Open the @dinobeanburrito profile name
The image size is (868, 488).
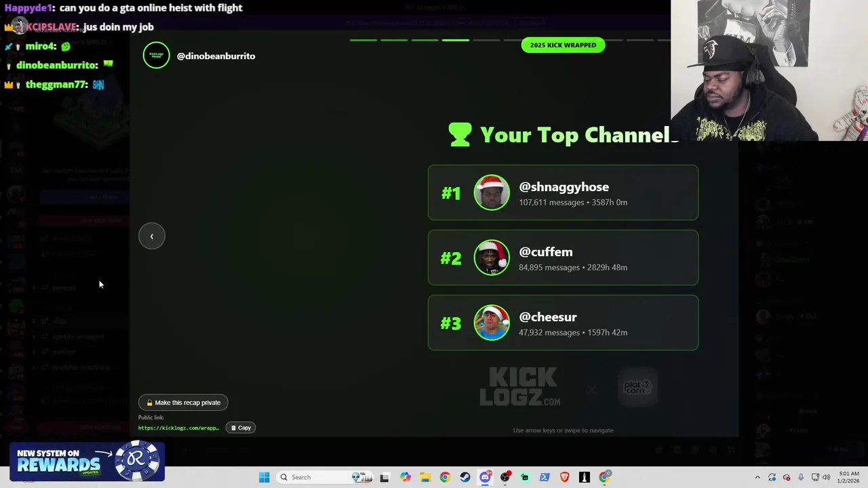pyautogui.click(x=216, y=56)
